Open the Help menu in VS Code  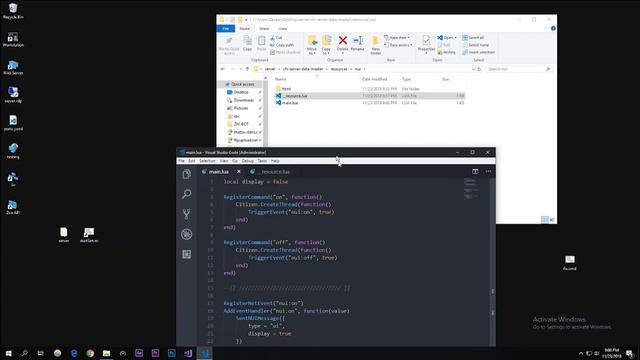[275, 161]
